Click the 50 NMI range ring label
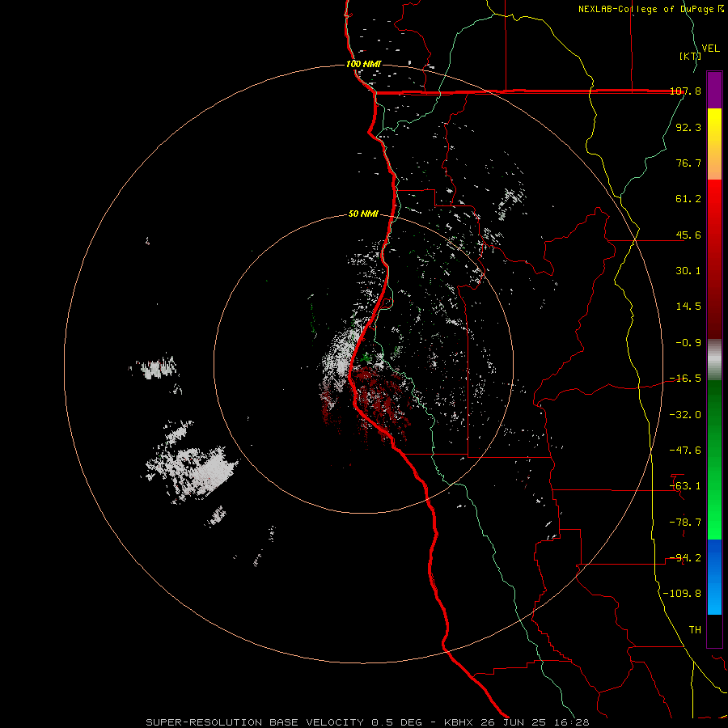Image resolution: width=728 pixels, height=728 pixels. tap(363, 214)
